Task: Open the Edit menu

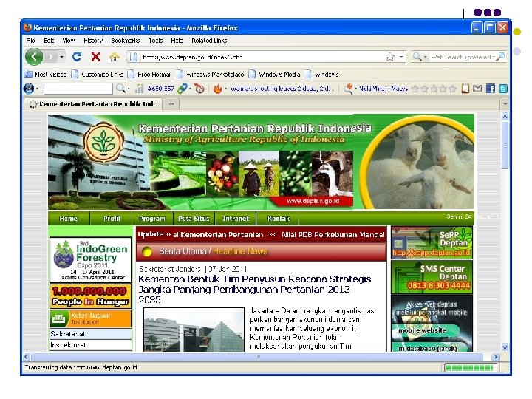Action: [49, 41]
